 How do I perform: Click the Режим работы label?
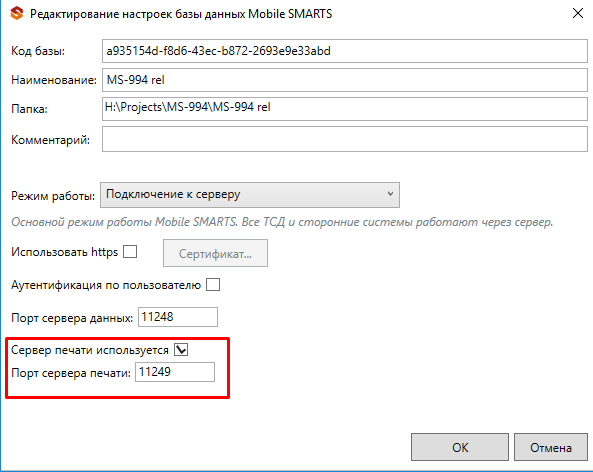[53, 196]
